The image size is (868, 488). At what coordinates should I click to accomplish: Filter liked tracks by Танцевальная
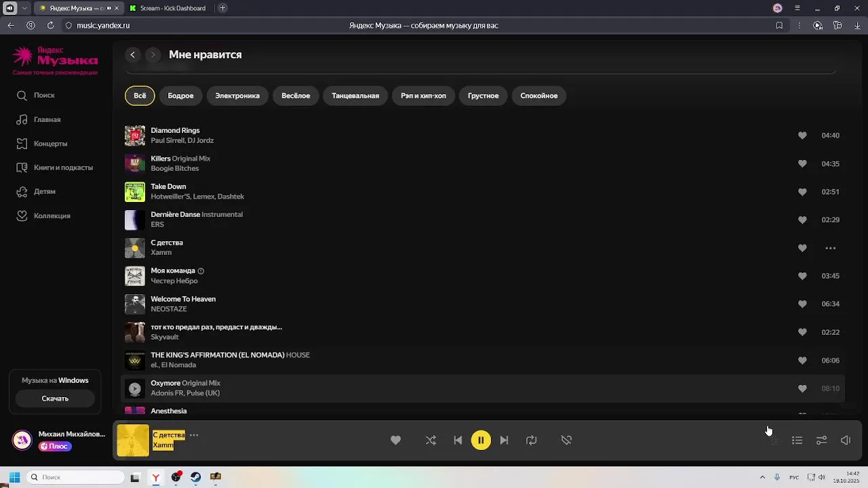(x=355, y=96)
